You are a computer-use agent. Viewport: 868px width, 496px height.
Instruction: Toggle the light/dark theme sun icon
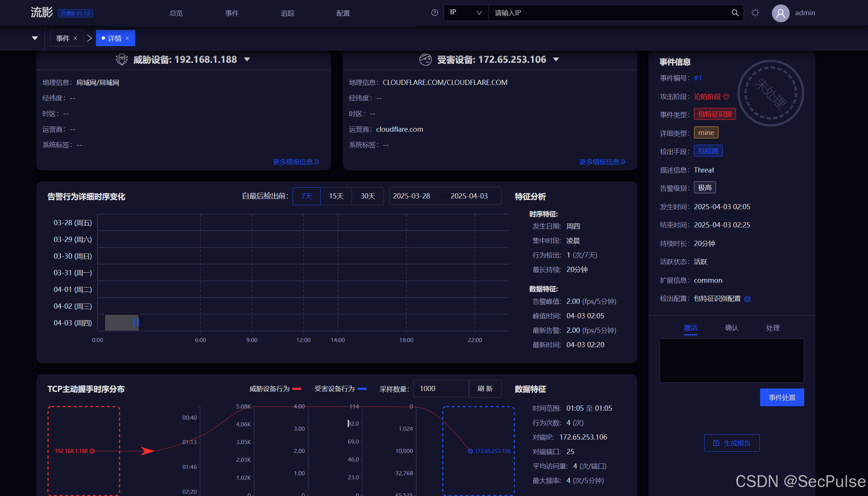(755, 13)
